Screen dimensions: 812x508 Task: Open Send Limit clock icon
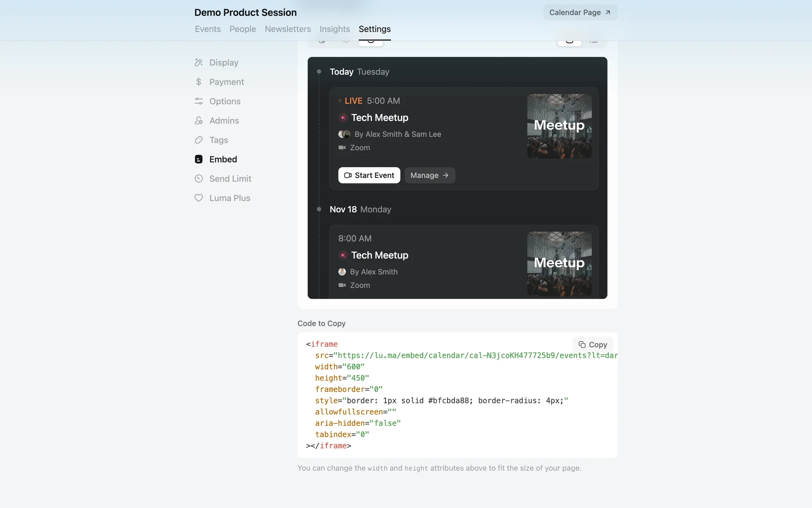tap(198, 179)
